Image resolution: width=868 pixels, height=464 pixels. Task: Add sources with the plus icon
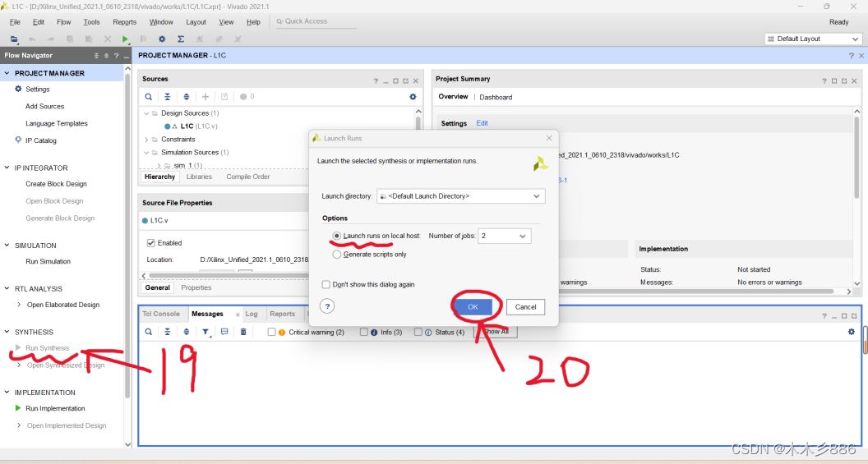pyautogui.click(x=205, y=97)
